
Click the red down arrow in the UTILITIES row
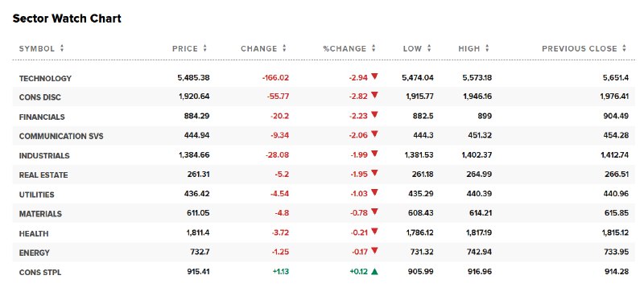tap(374, 192)
